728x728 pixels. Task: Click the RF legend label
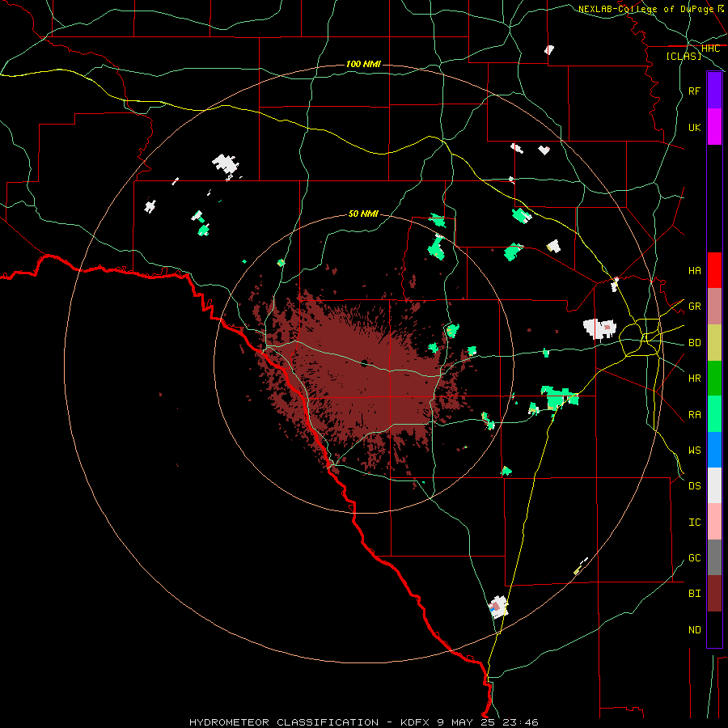[x=694, y=91]
